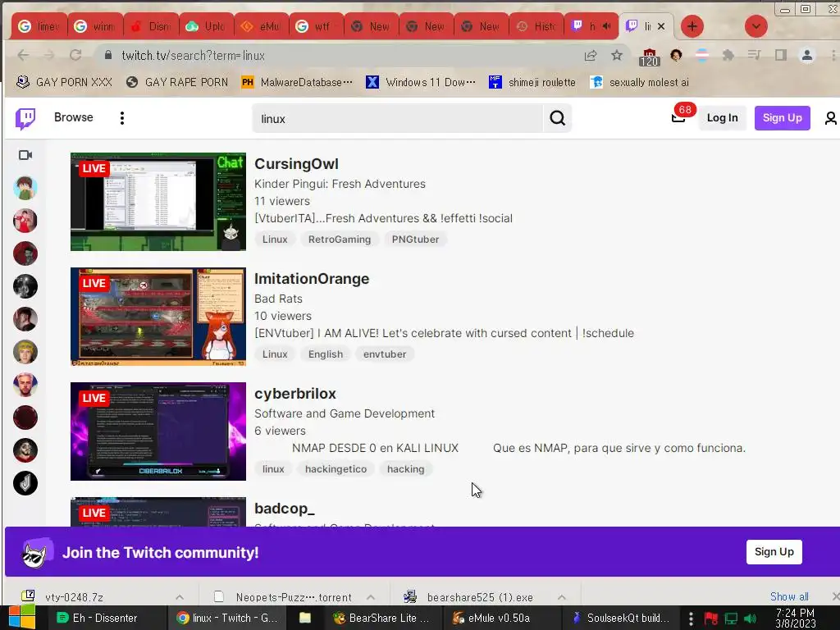Switch to SoulseekQt in the taskbar
The height and width of the screenshot is (630, 840).
(622, 619)
